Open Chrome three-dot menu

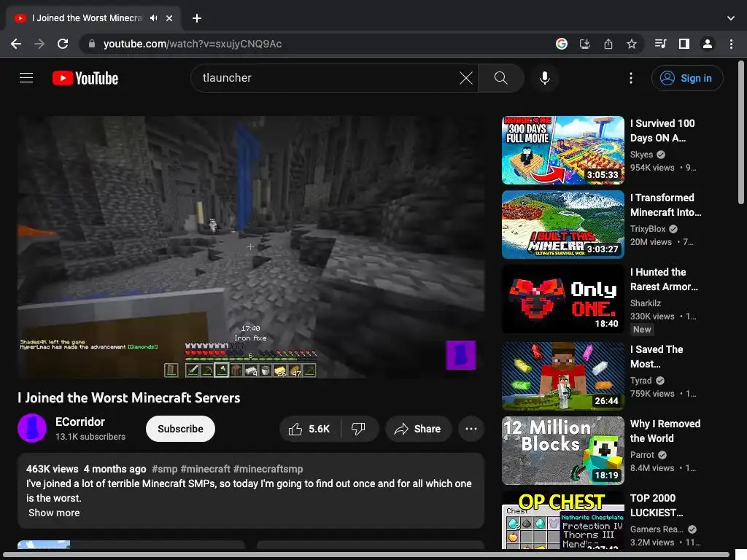[731, 44]
